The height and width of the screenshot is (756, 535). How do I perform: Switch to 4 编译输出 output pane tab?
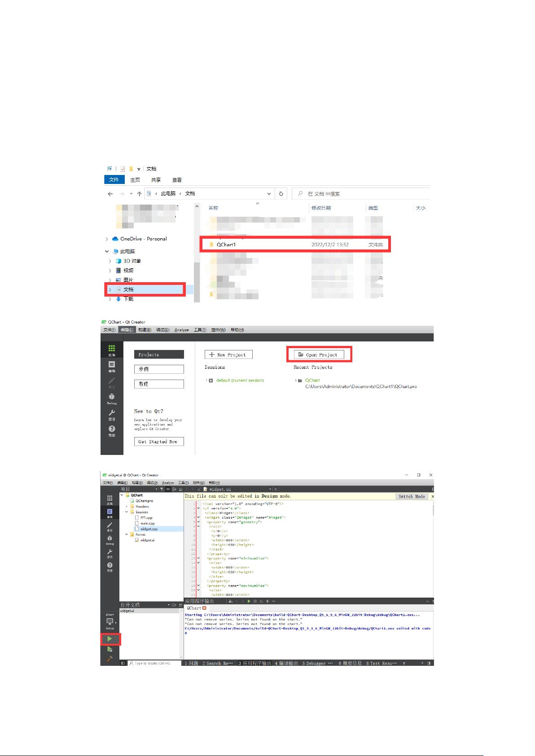pyautogui.click(x=286, y=663)
